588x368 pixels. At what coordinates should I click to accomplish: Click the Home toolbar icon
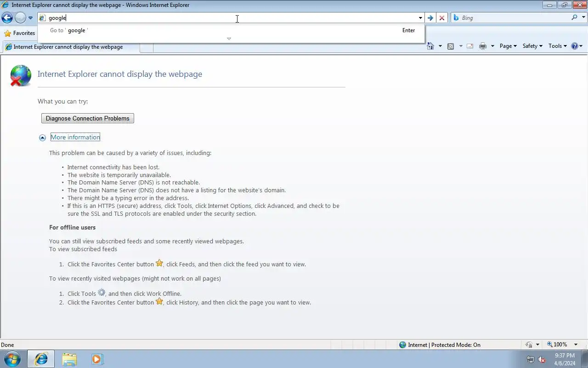pyautogui.click(x=430, y=46)
